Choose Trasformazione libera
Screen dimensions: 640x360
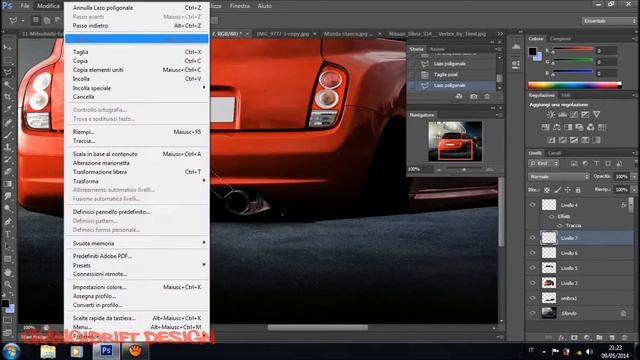click(x=137, y=172)
